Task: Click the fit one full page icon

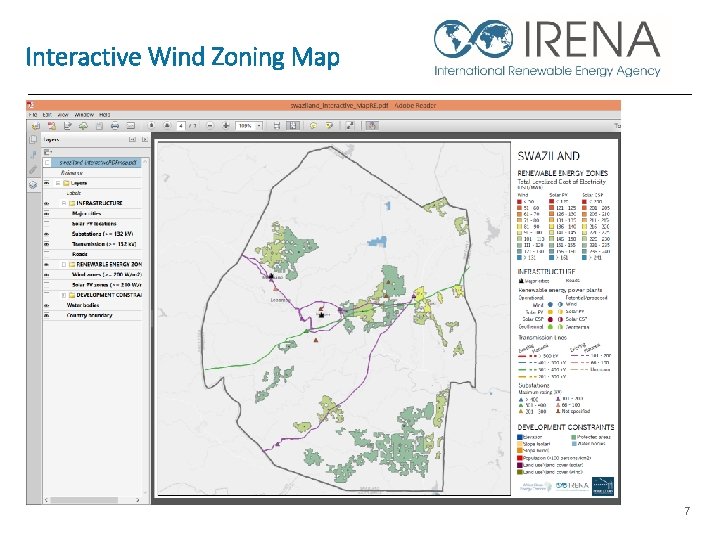Action: 292,125
